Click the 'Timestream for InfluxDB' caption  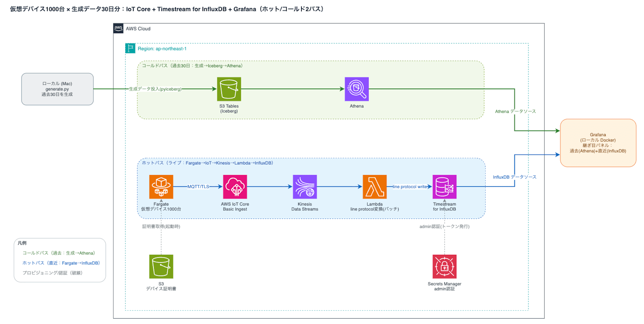click(x=445, y=207)
